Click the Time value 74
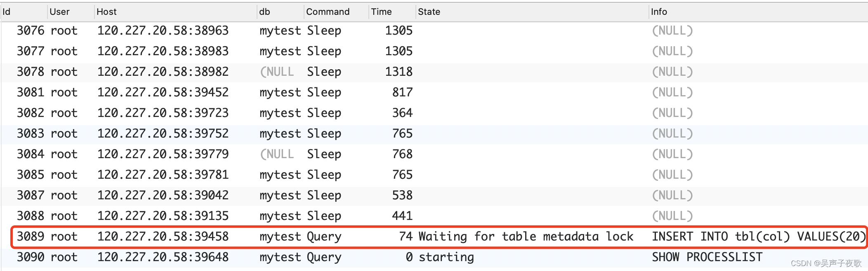Viewport: 868px width, 271px height. point(406,236)
